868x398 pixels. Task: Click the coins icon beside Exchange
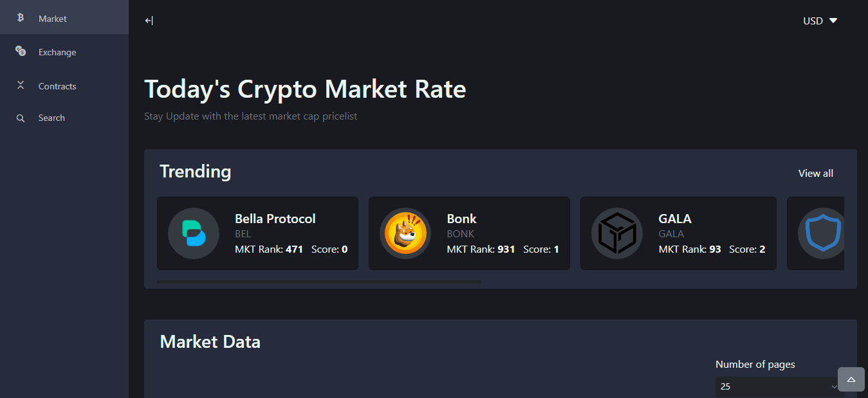click(21, 51)
